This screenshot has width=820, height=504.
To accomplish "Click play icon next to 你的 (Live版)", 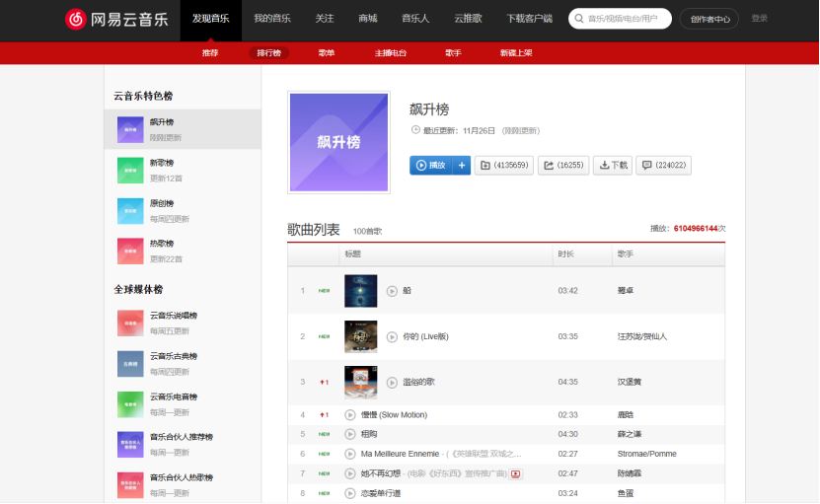I will pos(392,336).
